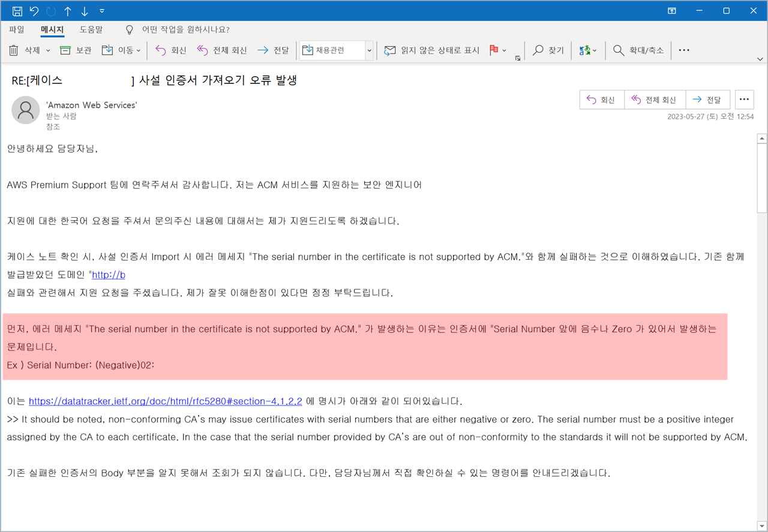This screenshot has height=532, width=768.
Task: Expand the quick steps gallery dropdown
Action: 369,50
